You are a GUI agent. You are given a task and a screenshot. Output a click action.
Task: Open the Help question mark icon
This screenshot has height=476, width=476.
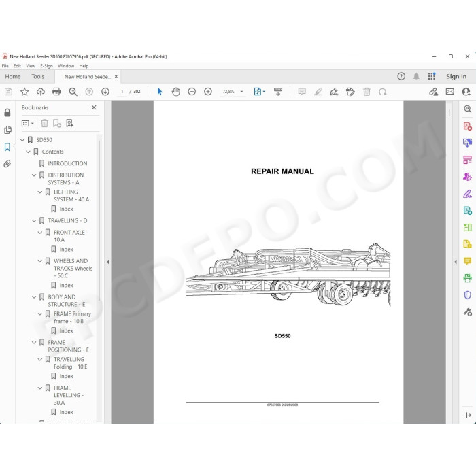[x=401, y=76]
